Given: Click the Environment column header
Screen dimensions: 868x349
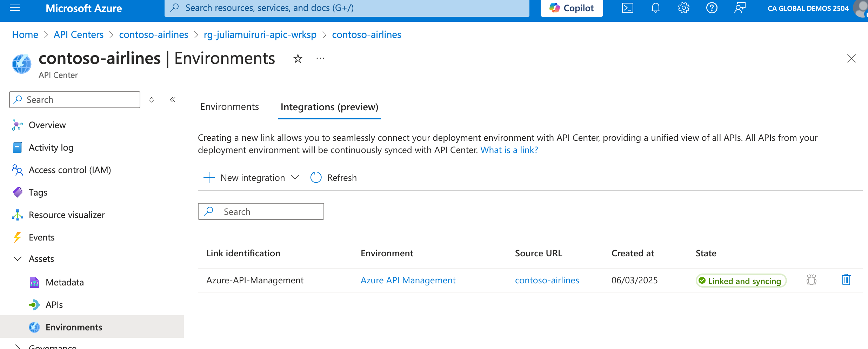Looking at the screenshot, I should (387, 253).
